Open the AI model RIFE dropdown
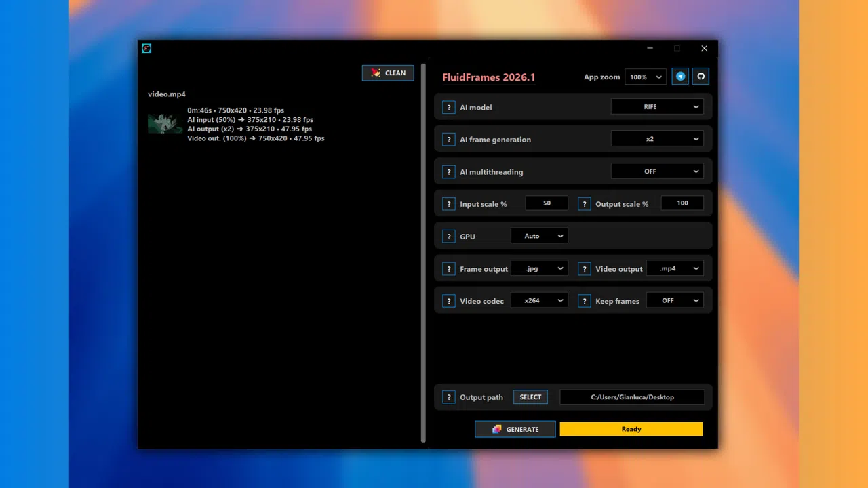 coord(657,106)
